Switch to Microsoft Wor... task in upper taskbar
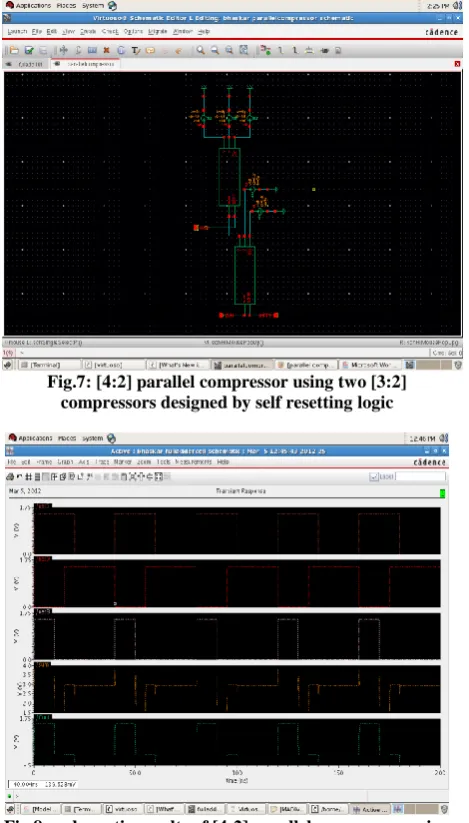Image resolution: width=469 pixels, height=823 pixels. click(371, 365)
